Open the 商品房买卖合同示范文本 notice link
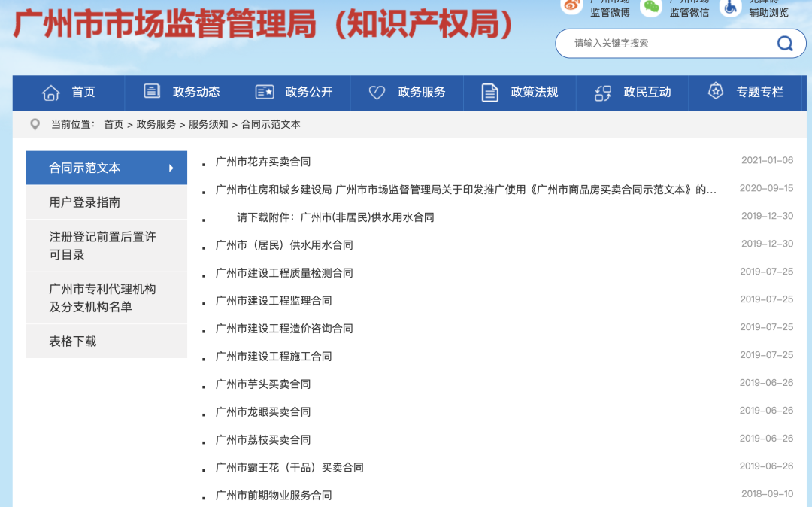 [x=465, y=190]
